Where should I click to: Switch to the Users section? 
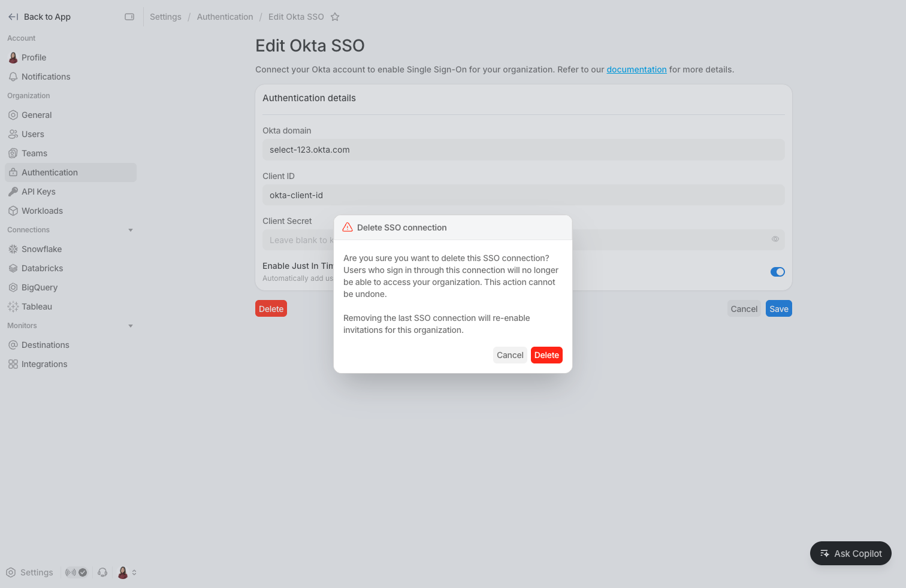tap(33, 134)
